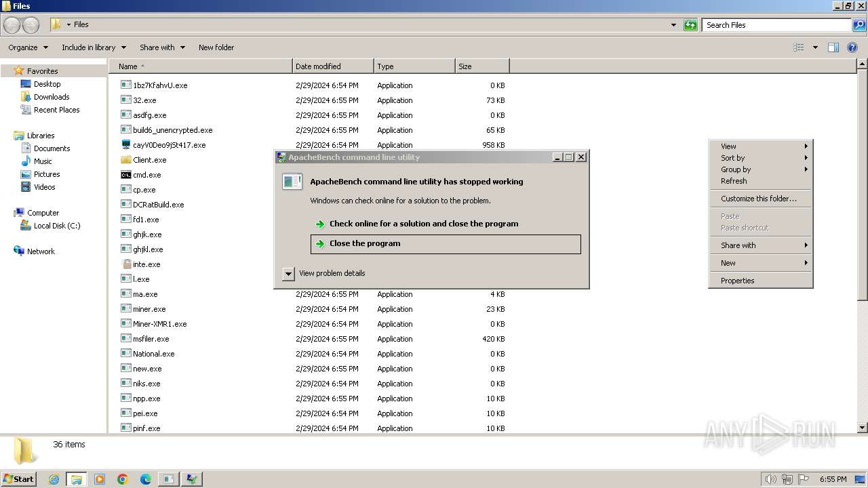Expand the Sort by context submenu
Image resolution: width=868 pixels, height=488 pixels.
tap(761, 158)
